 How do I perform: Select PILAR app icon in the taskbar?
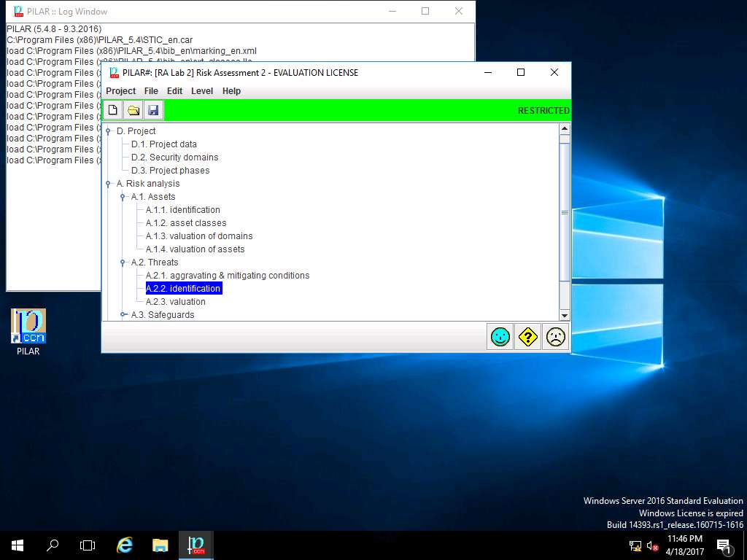pyautogui.click(x=196, y=545)
